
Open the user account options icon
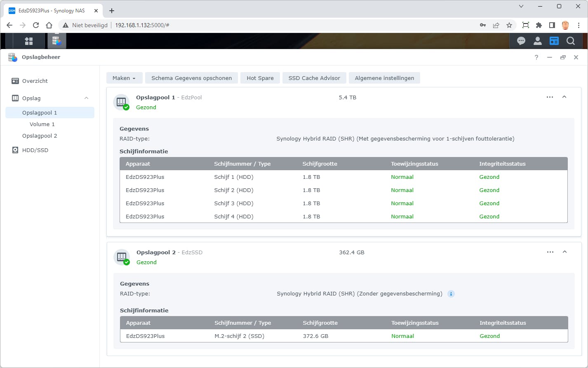538,41
